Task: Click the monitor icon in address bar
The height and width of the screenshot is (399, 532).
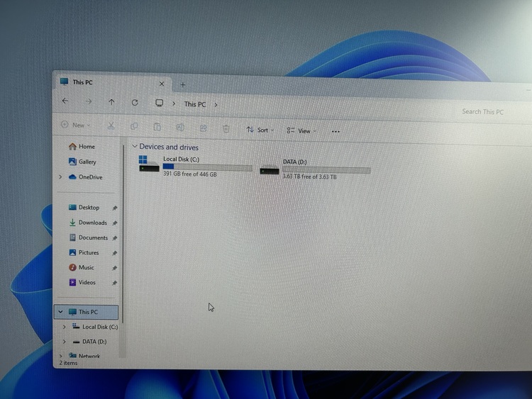Action: click(x=159, y=103)
